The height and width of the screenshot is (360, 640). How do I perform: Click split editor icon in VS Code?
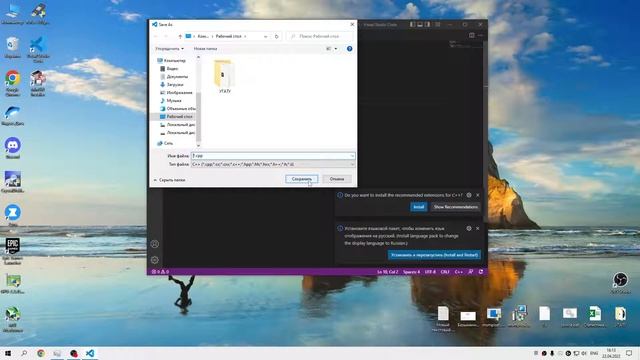coord(471,36)
